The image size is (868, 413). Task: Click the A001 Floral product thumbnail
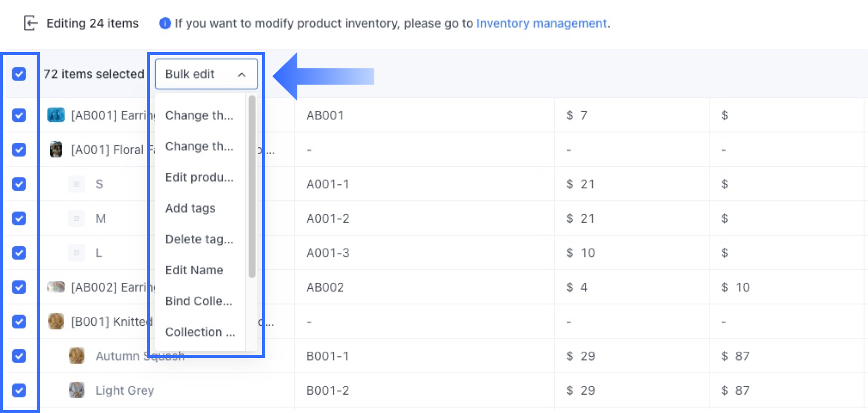[56, 149]
